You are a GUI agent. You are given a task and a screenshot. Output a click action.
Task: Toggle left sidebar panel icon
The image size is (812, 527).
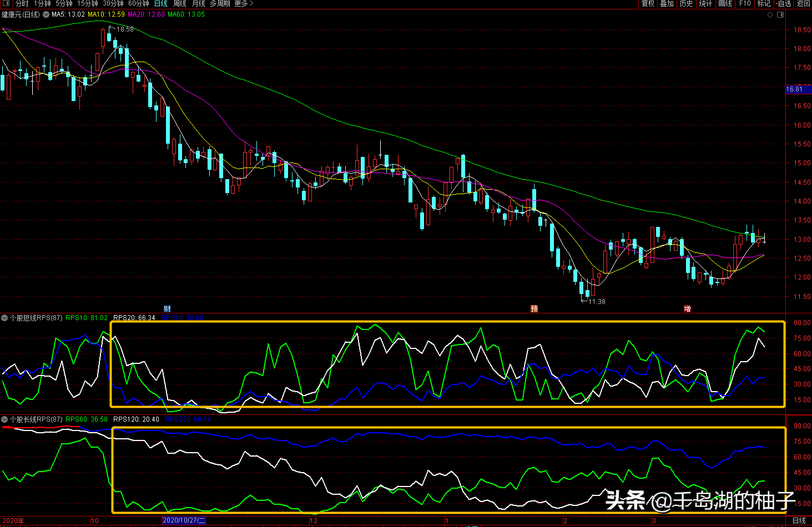tap(6, 3)
